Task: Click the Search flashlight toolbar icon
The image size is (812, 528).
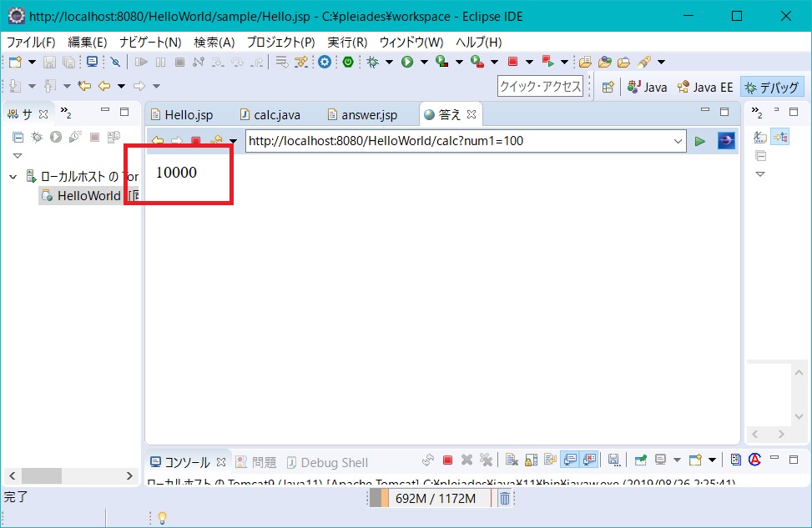Action: (x=643, y=62)
